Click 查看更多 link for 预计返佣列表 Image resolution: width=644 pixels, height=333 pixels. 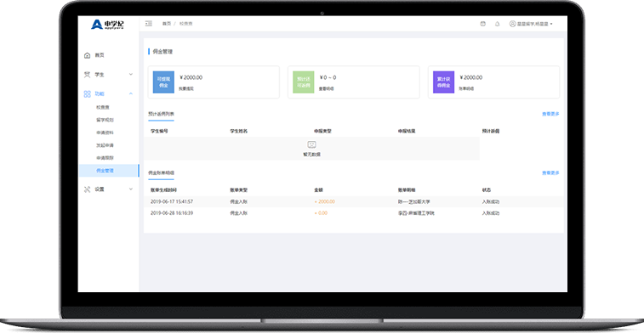pyautogui.click(x=550, y=114)
